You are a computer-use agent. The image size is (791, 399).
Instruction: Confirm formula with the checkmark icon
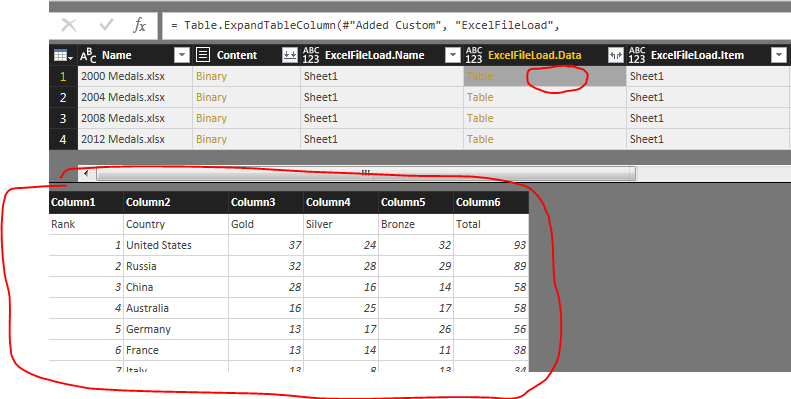(106, 25)
